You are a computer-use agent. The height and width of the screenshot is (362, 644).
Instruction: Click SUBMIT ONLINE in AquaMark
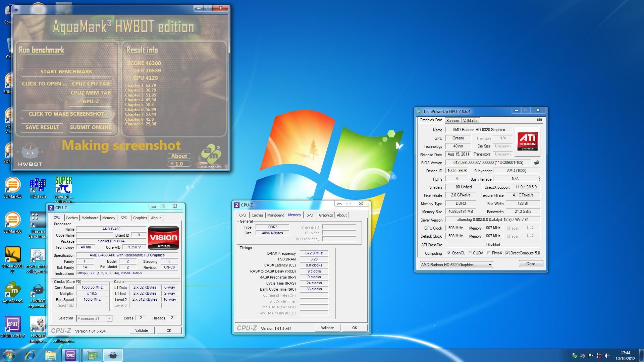coord(91,127)
